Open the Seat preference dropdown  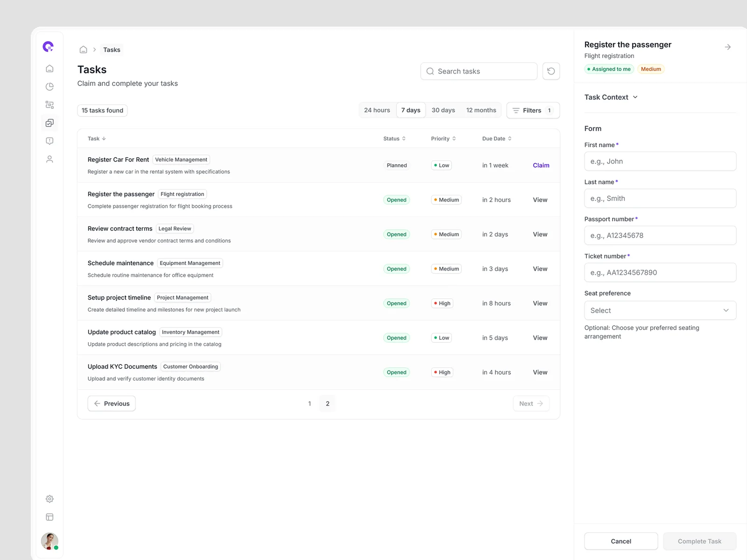(660, 310)
